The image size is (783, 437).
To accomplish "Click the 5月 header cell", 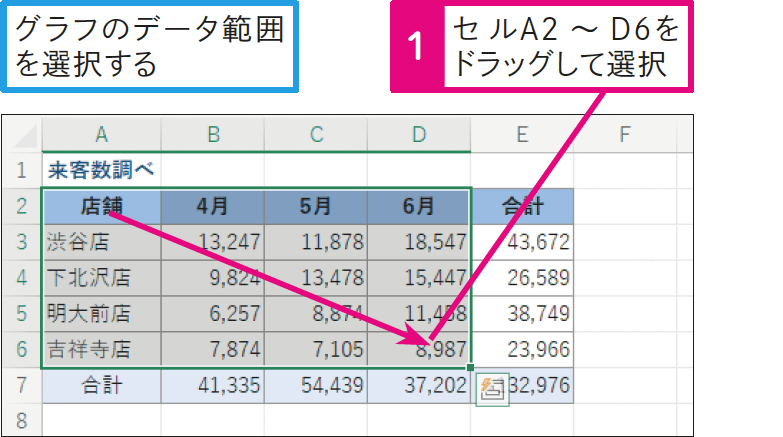I will click(x=316, y=206).
